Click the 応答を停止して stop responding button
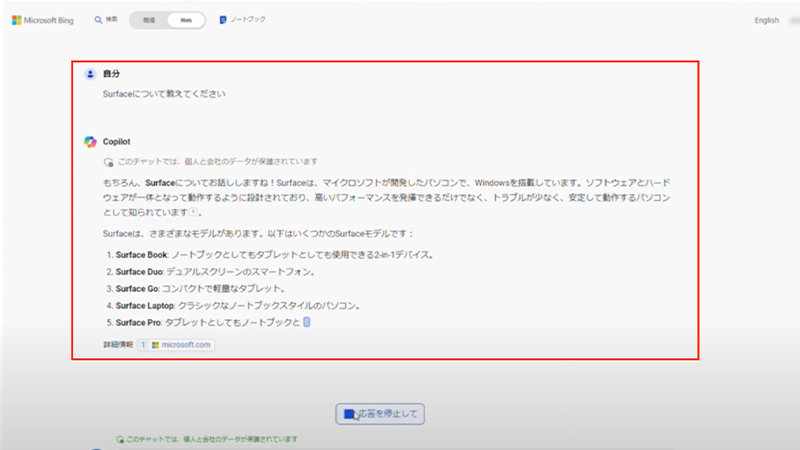 [380, 413]
